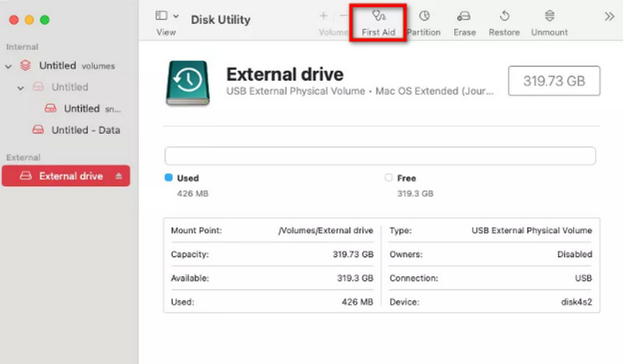Image resolution: width=623 pixels, height=364 pixels.
Task: Select the Restore toolbar icon
Action: 504,22
